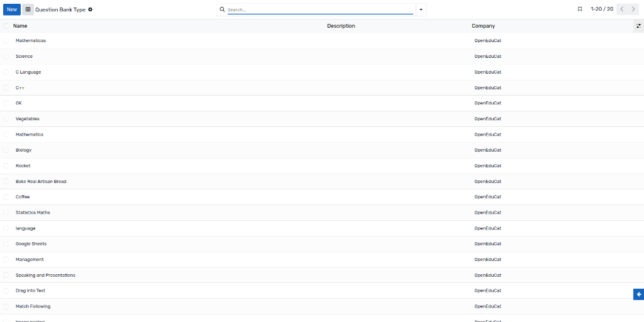This screenshot has width=644, height=322.
Task: Open the Mathematicas record
Action: 31,41
